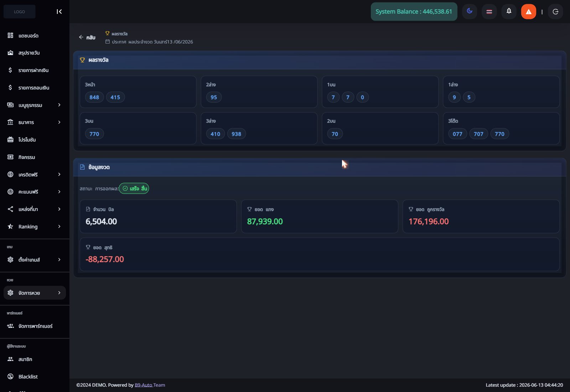Click the 938 chip under 3ล่าง
The height and width of the screenshot is (392, 570).
[237, 134]
